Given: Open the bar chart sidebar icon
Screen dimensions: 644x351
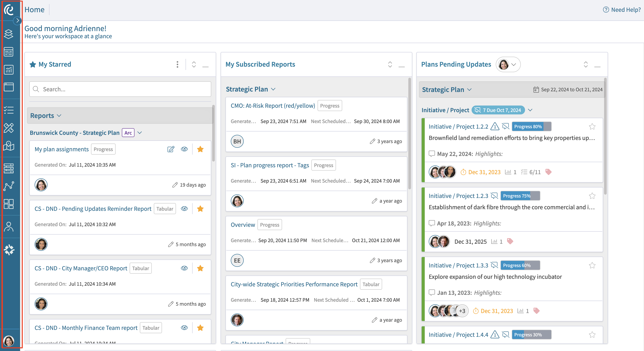Looking at the screenshot, I should 9,70.
